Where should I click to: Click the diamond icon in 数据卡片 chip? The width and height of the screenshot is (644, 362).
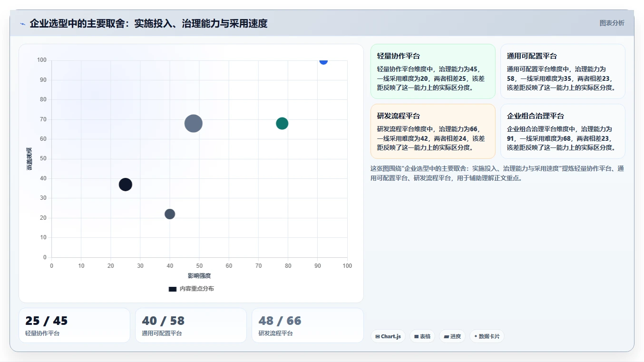476,336
